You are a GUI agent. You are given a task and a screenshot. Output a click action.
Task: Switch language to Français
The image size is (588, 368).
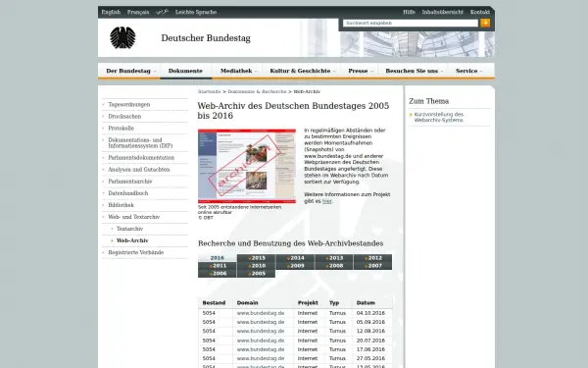click(x=138, y=12)
